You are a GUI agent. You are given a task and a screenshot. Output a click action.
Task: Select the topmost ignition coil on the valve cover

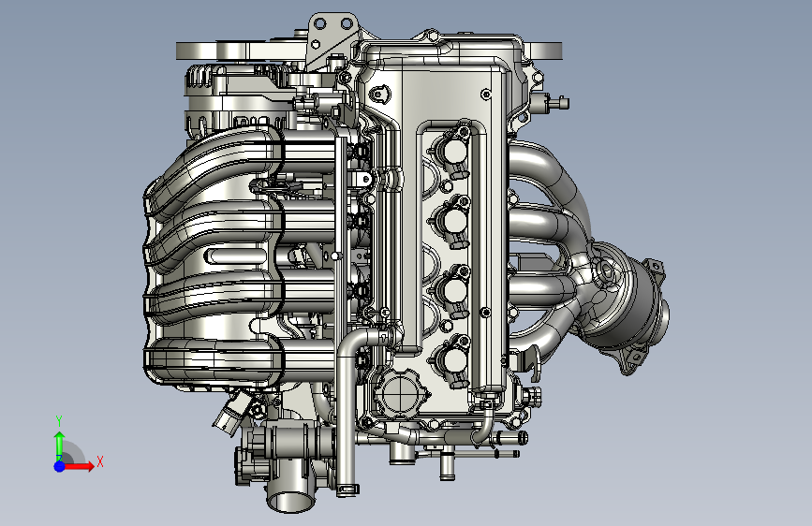[x=455, y=152]
